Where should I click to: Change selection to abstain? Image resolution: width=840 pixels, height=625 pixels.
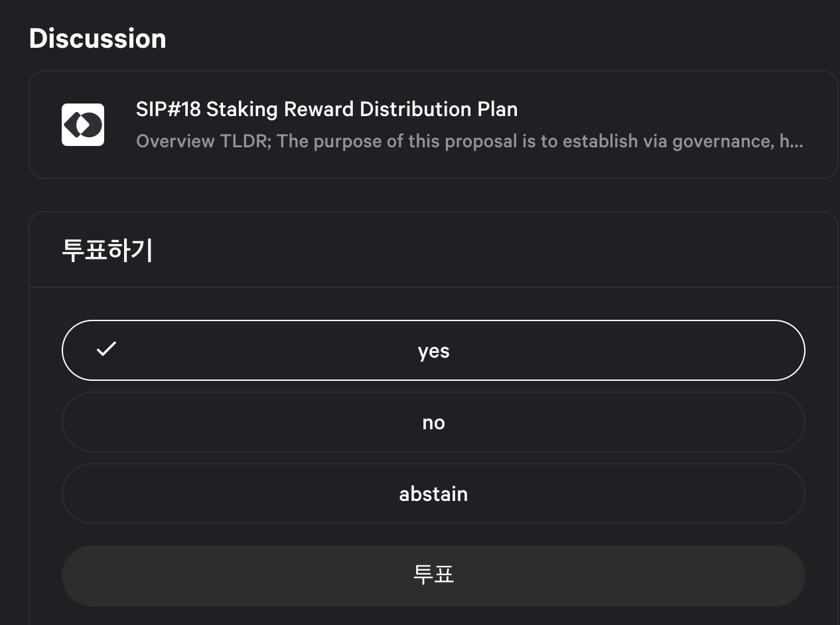[433, 494]
